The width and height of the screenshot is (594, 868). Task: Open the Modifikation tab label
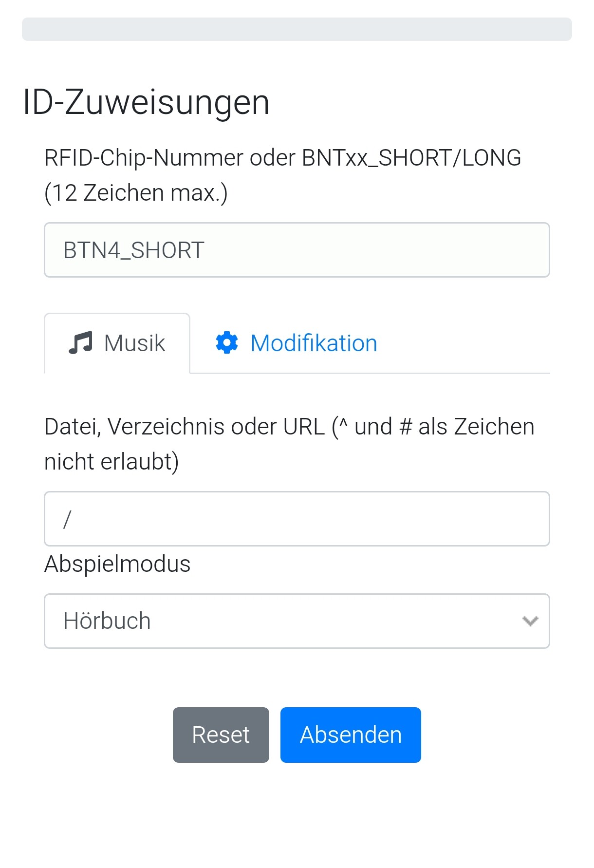tap(314, 343)
